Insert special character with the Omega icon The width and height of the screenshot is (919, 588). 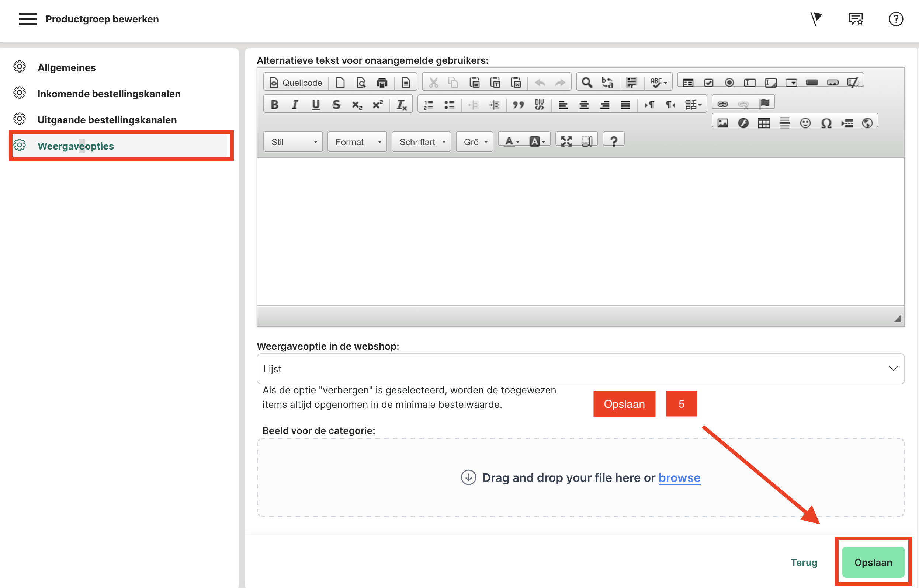click(x=826, y=123)
